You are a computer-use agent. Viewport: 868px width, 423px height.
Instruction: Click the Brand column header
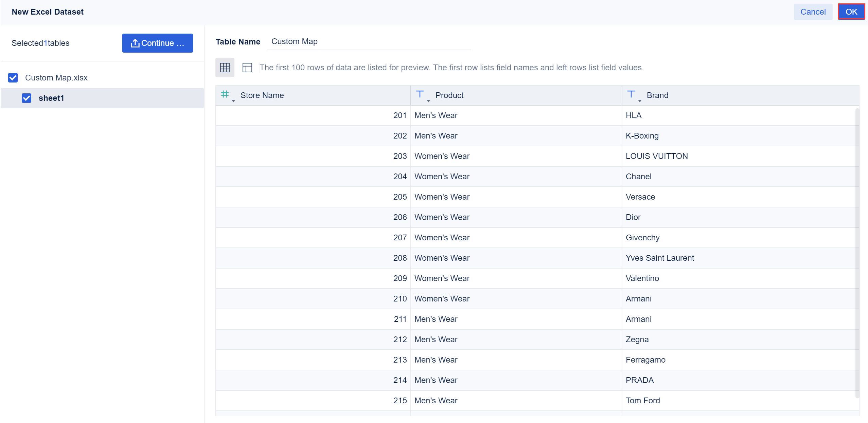pyautogui.click(x=657, y=95)
